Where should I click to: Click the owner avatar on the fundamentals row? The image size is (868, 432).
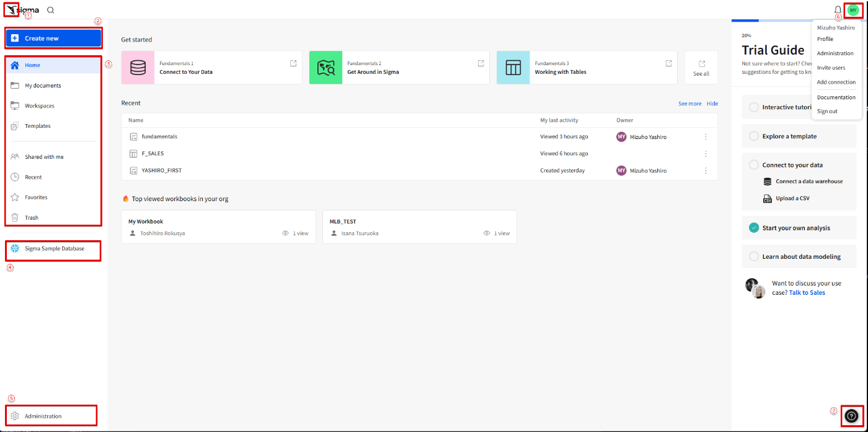click(621, 137)
